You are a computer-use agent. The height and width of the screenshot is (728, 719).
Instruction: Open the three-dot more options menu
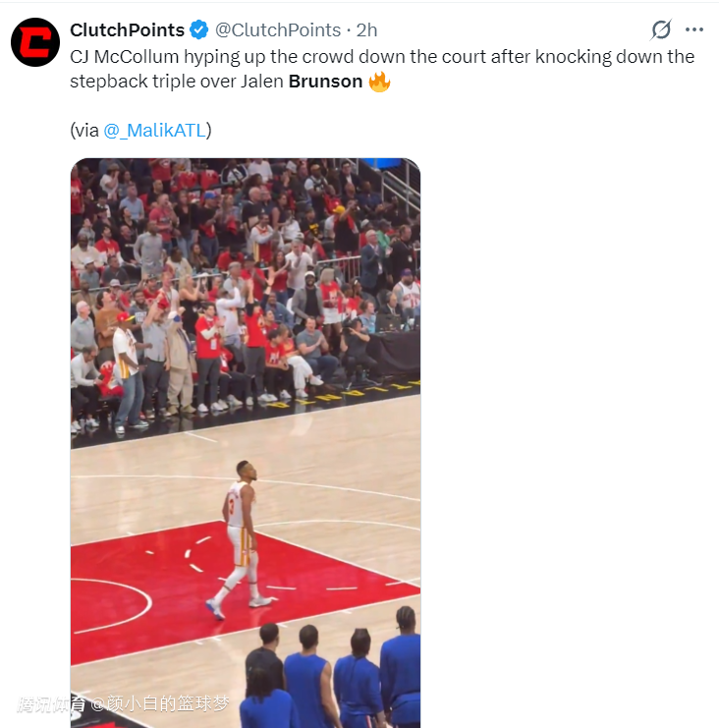(694, 29)
